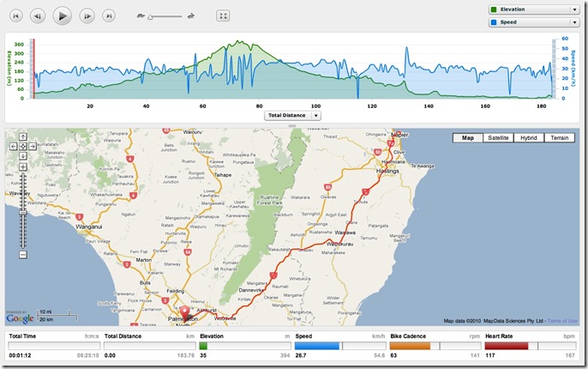Viewport: 588px width, 369px height.
Task: Step forward one frame
Action: [87, 15]
